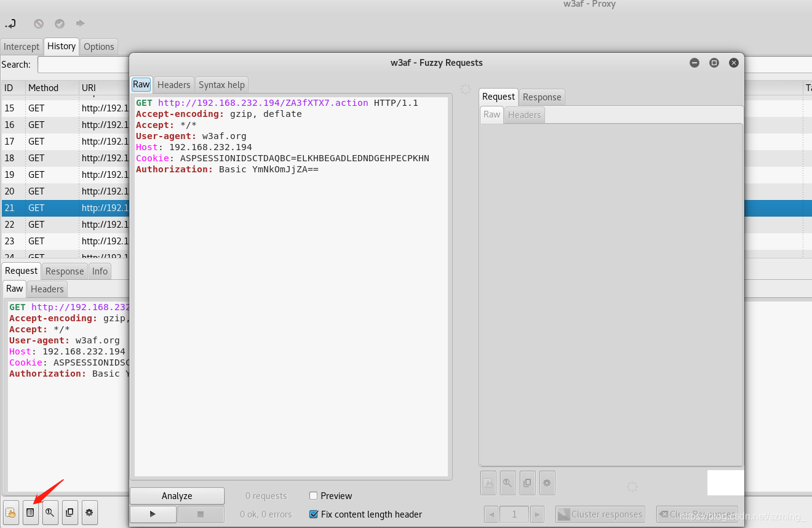Viewport: 812px width, 528px height.
Task: Switch to Headers tab in Fuzzy Requests editor
Action: 174,85
